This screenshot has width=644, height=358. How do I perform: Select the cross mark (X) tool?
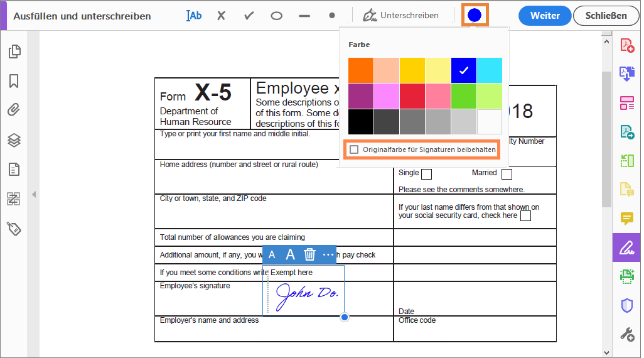222,16
